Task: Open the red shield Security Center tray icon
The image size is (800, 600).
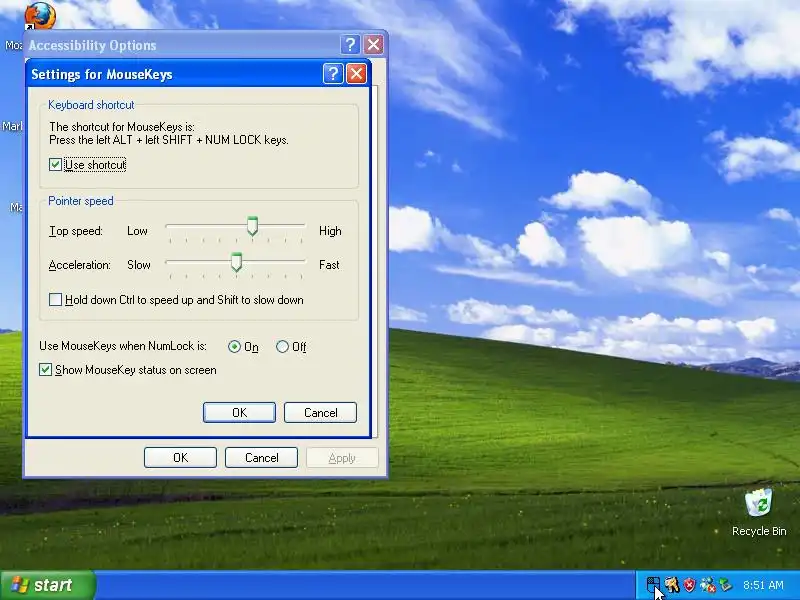Action: [689, 585]
